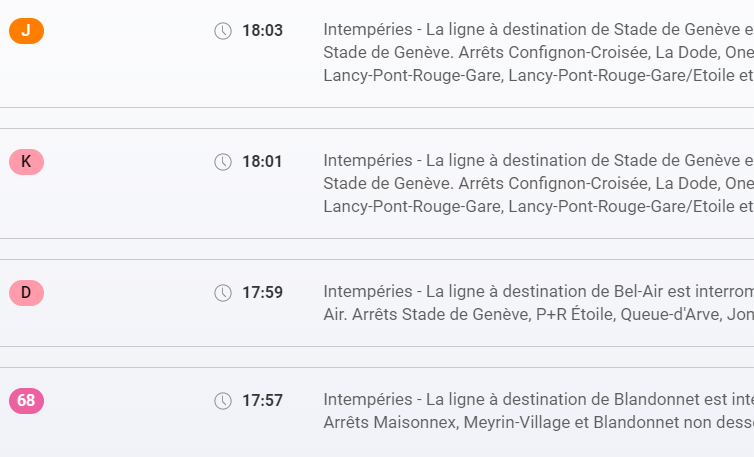
Task: Open the Blandonnet Intempéries headline for line 68
Action: (538, 400)
